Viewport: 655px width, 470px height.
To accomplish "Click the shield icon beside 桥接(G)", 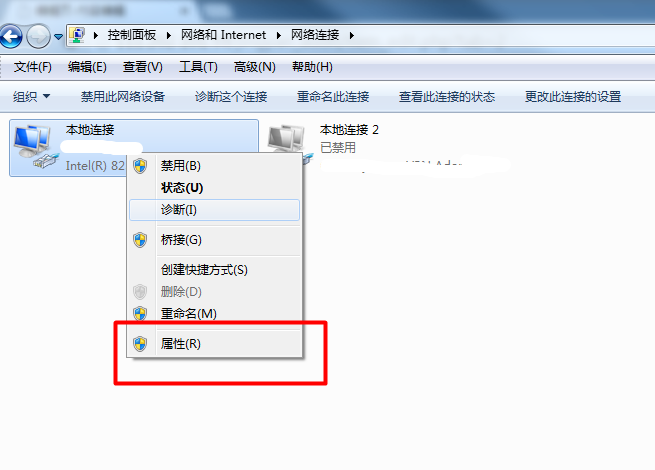I will 140,240.
